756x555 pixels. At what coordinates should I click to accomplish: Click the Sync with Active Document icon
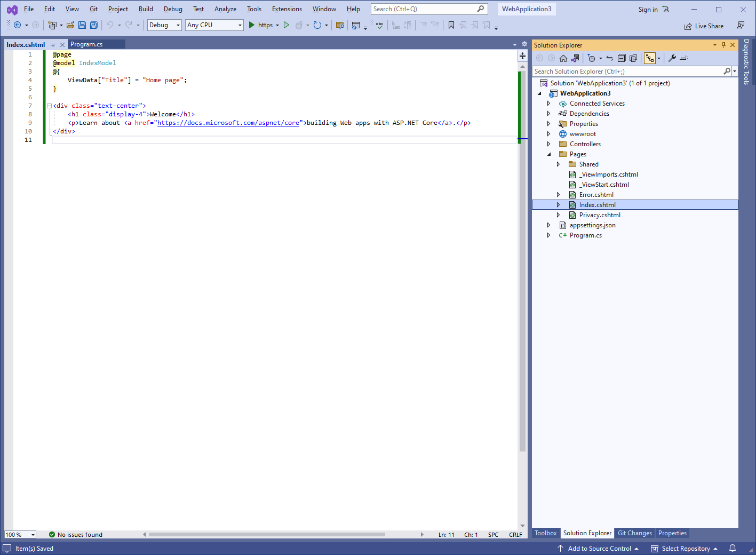tap(610, 58)
